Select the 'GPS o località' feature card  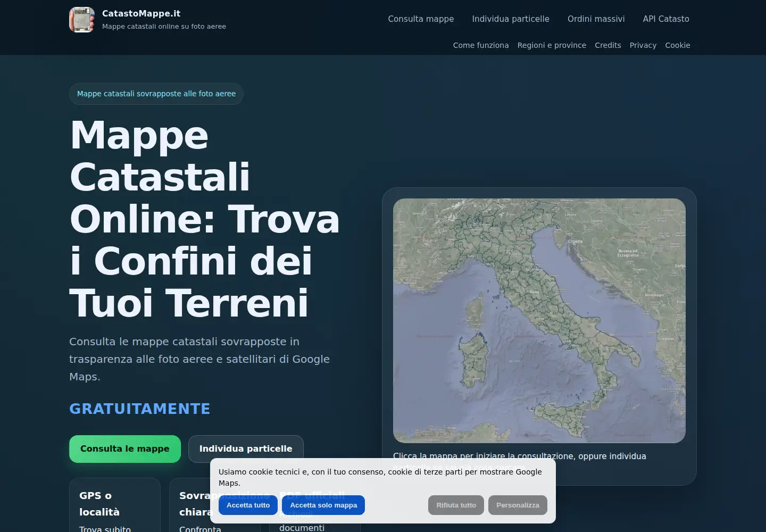115,505
